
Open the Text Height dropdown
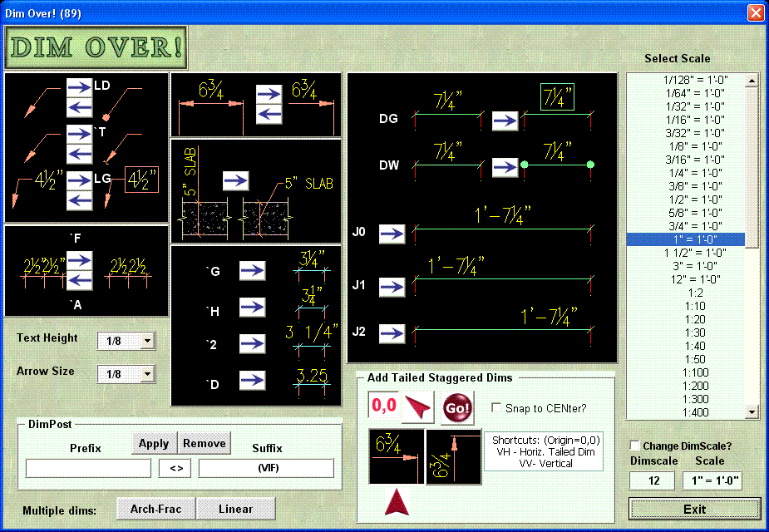pyautogui.click(x=147, y=341)
